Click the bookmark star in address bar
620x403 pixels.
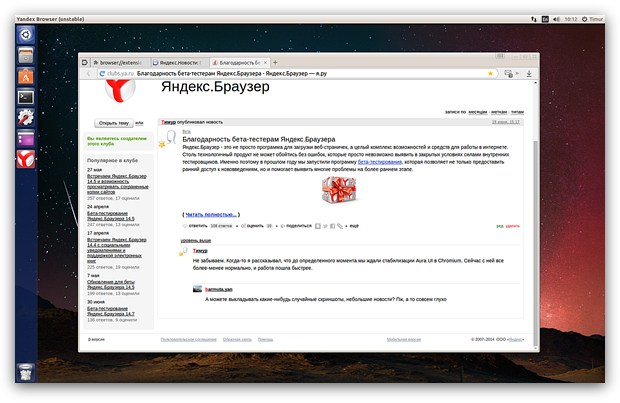pos(490,74)
